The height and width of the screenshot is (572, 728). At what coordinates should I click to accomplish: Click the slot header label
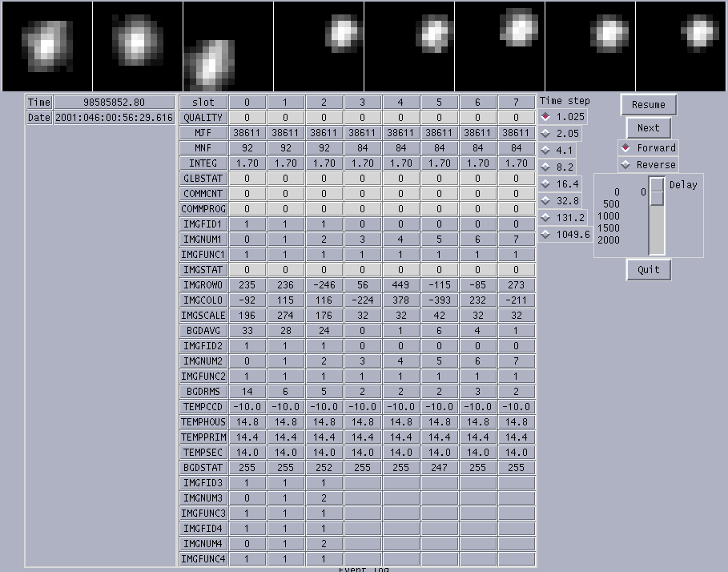tap(203, 103)
